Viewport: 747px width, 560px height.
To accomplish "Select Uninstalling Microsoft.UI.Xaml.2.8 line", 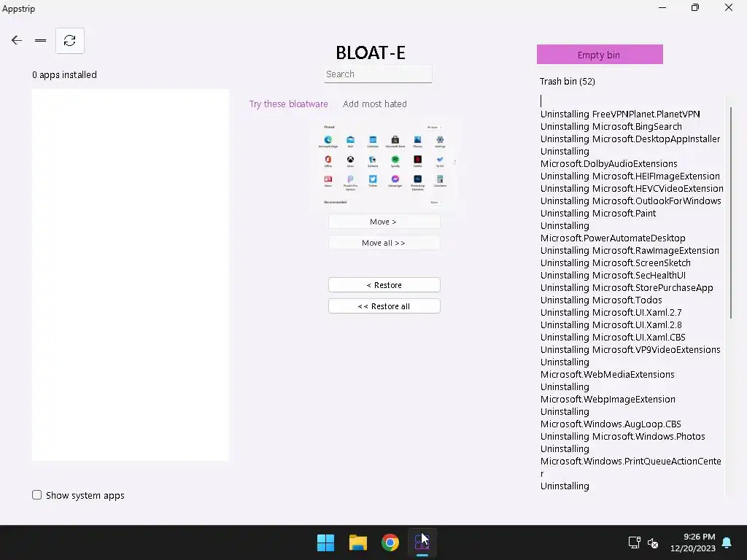I will click(x=611, y=324).
